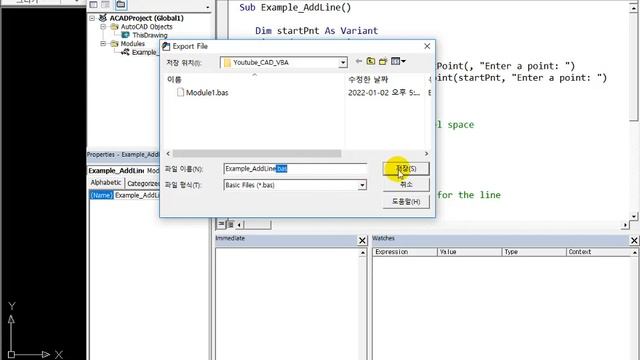Viewport: 640px width, 360px height.
Task: Close the Watches window
Action: click(634, 240)
